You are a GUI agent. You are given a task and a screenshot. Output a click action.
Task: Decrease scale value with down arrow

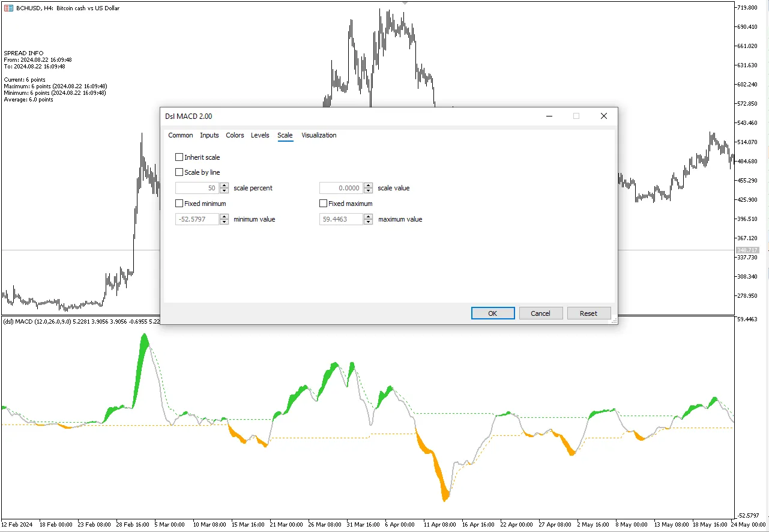click(x=369, y=191)
